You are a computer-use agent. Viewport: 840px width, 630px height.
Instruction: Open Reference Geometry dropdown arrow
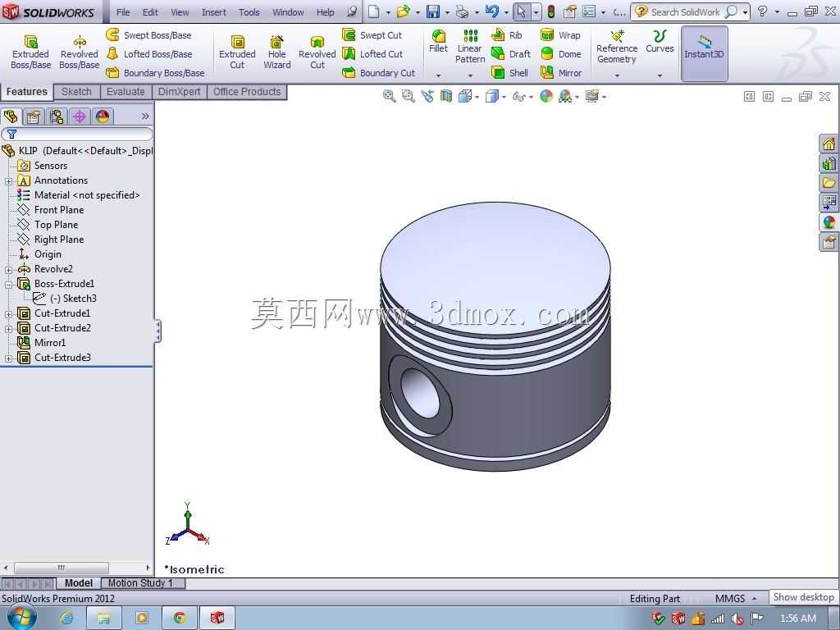[x=617, y=75]
